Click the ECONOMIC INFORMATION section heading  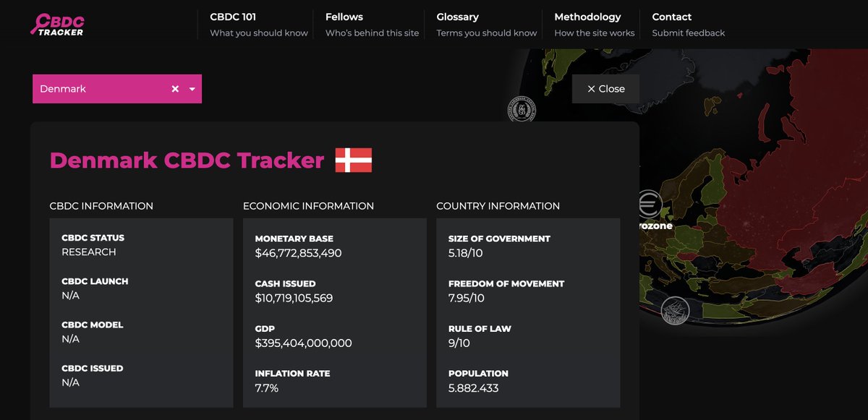(x=308, y=206)
